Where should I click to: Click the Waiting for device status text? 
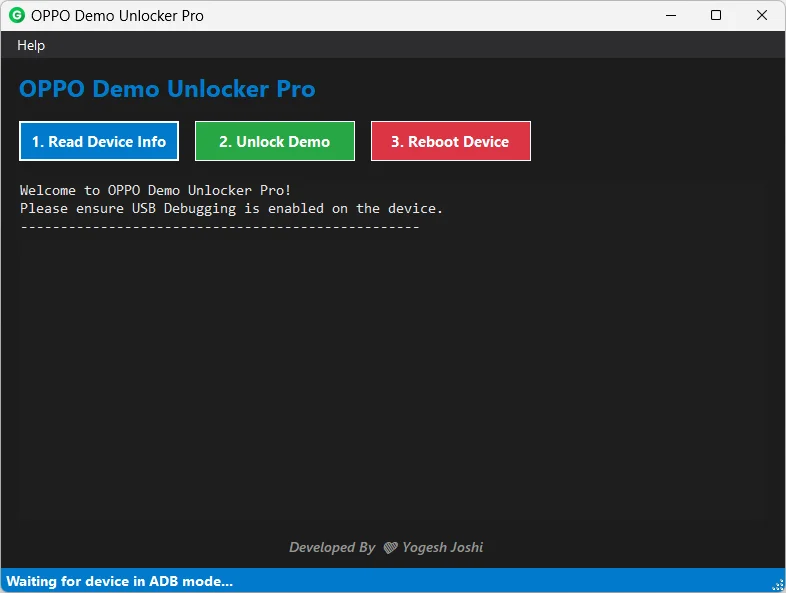[x=120, y=581]
